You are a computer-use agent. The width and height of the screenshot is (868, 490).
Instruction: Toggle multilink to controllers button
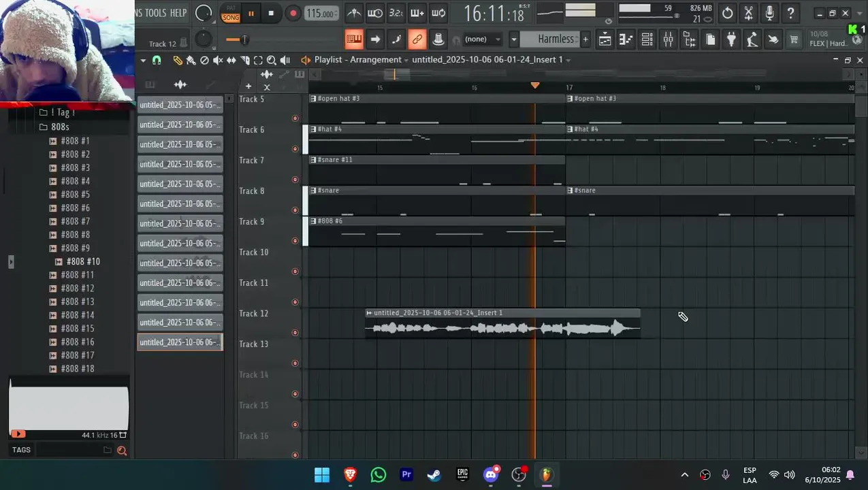pyautogui.click(x=417, y=39)
